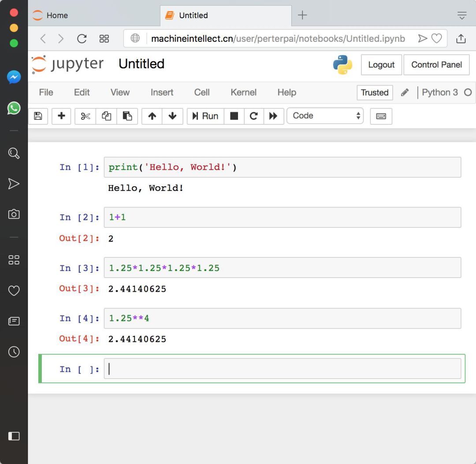Move the selected cell up
476x464 pixels.
(152, 116)
